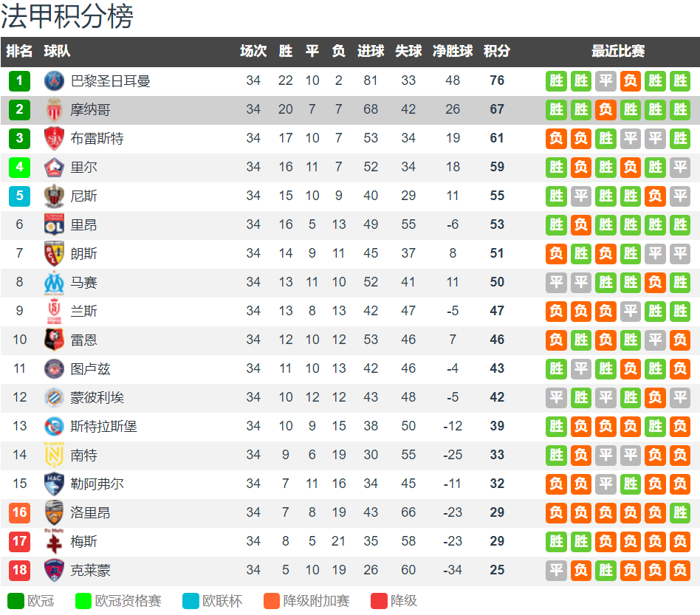The width and height of the screenshot is (700, 615).
Task: Click the 进球 column header
Action: [x=371, y=51]
